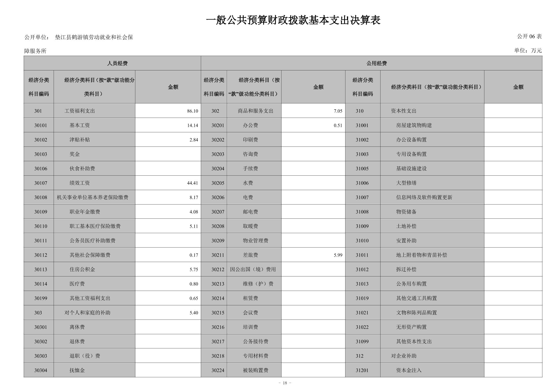This screenshot has width=554, height=392.
Task: Click code 30302 for 退休费
Action: [x=41, y=342]
